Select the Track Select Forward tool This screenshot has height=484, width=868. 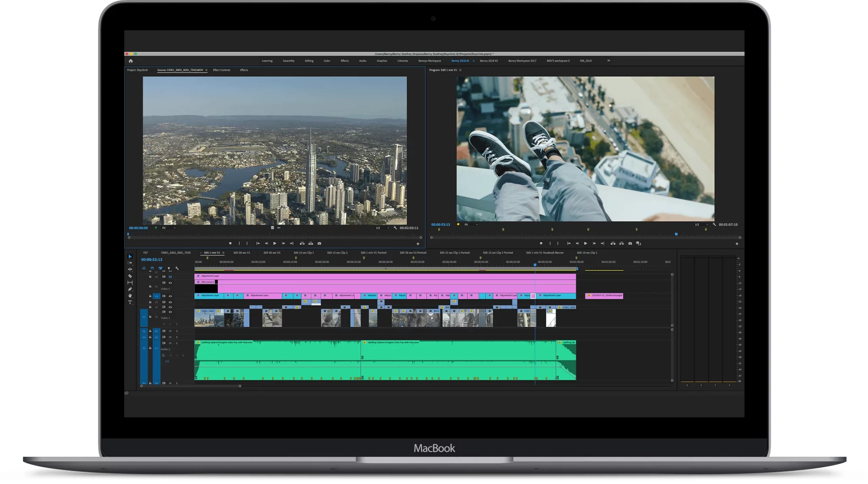point(130,263)
